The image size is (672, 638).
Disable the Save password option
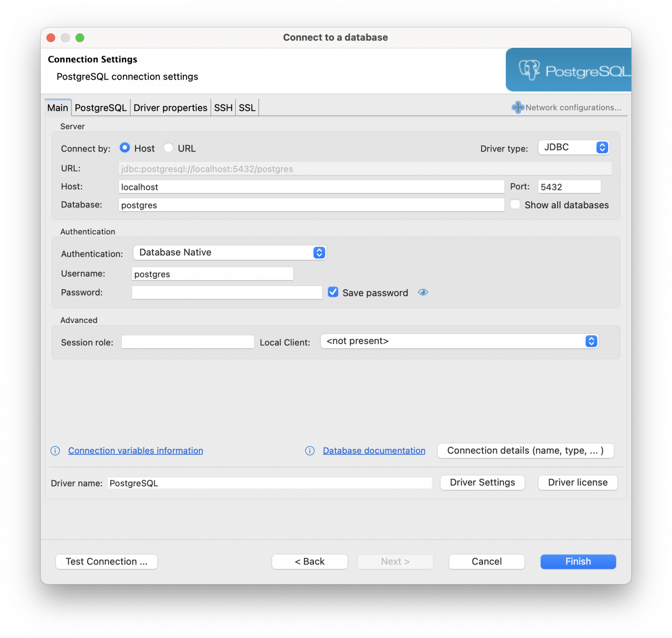pos(333,292)
